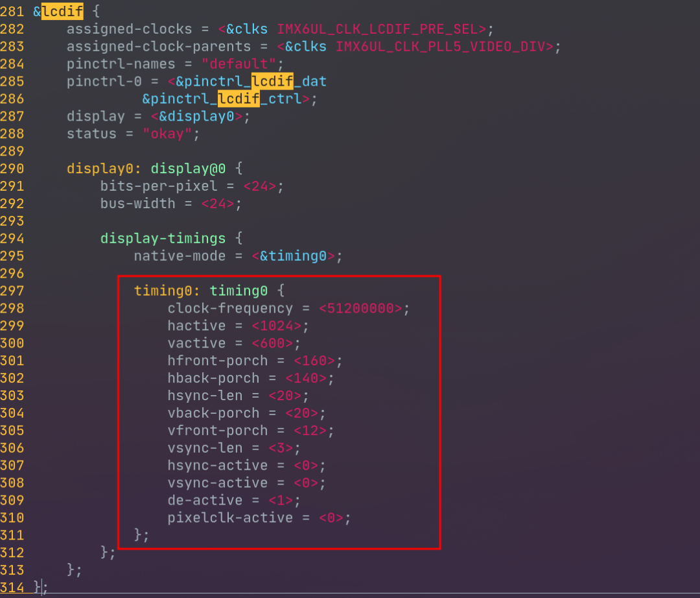Click &pinctrl_lcdif_ctrl reference
This screenshot has height=598, width=700.
click(222, 99)
